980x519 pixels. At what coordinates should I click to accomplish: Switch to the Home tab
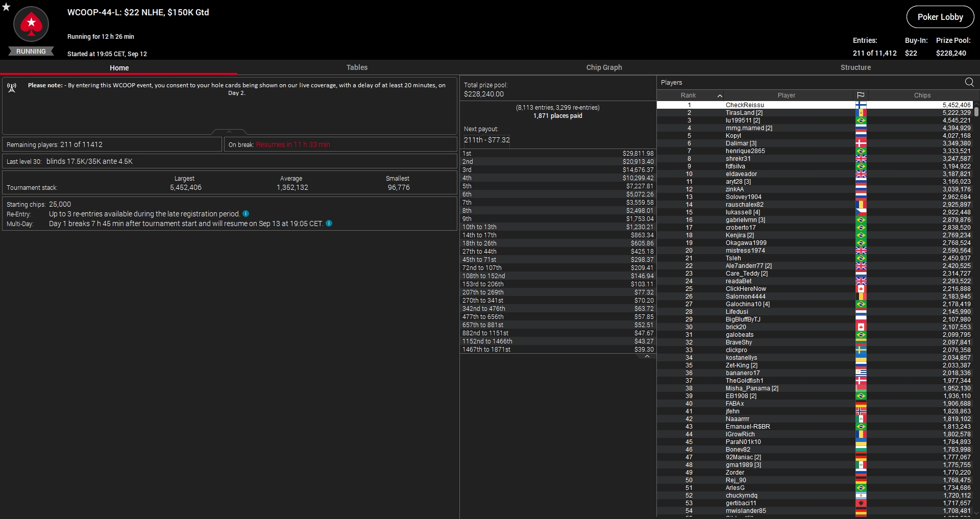coord(119,68)
